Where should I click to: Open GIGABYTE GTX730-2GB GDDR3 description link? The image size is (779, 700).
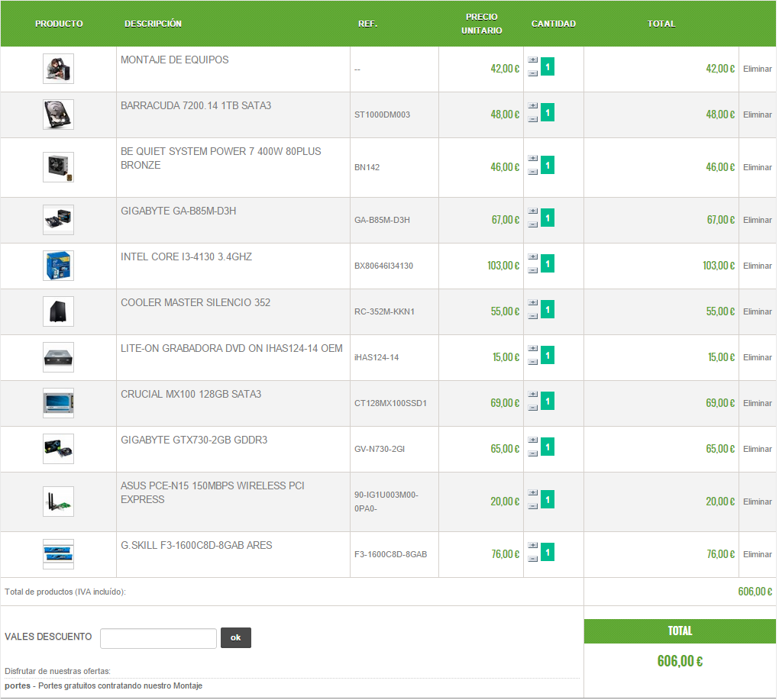pyautogui.click(x=194, y=440)
